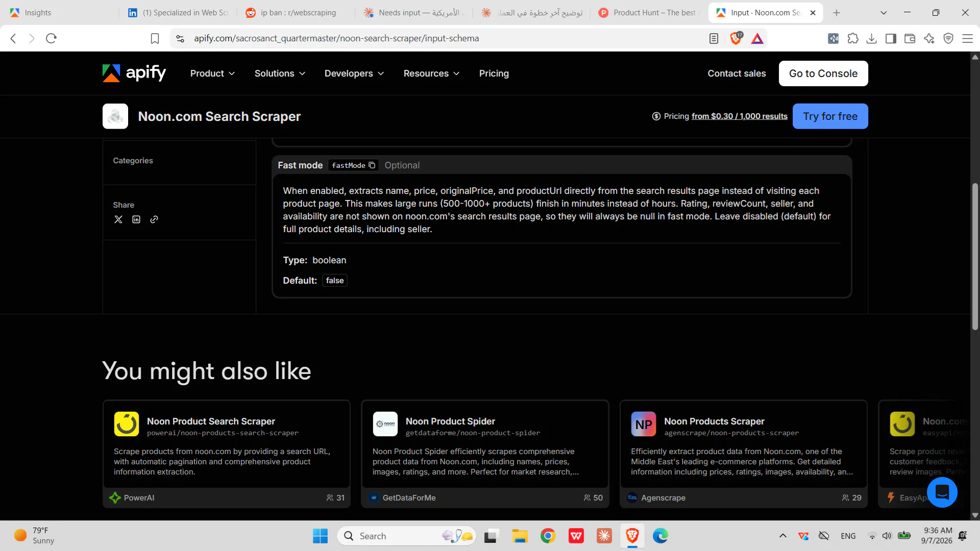Open Brave Rewards triangle icon
This screenshot has width=980, height=551.
757,38
